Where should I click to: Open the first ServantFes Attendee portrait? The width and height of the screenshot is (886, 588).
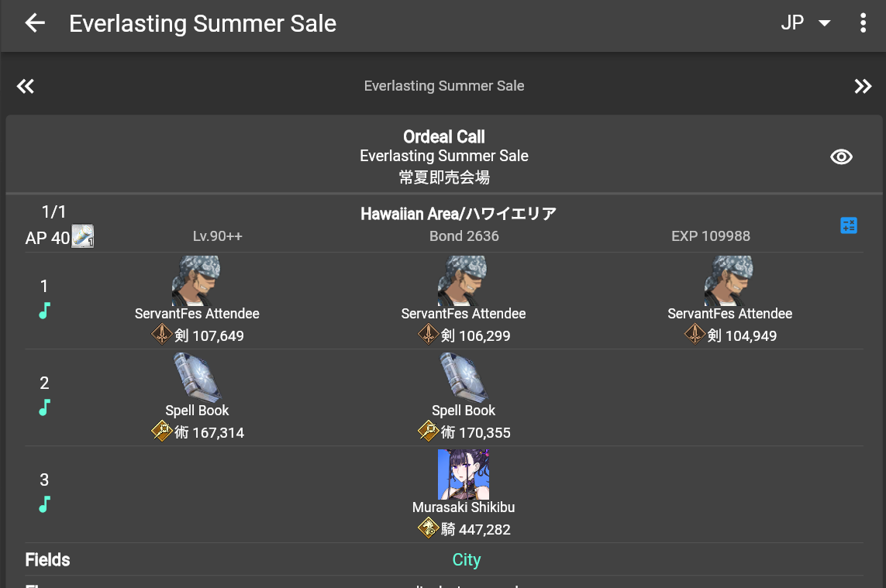click(x=197, y=280)
